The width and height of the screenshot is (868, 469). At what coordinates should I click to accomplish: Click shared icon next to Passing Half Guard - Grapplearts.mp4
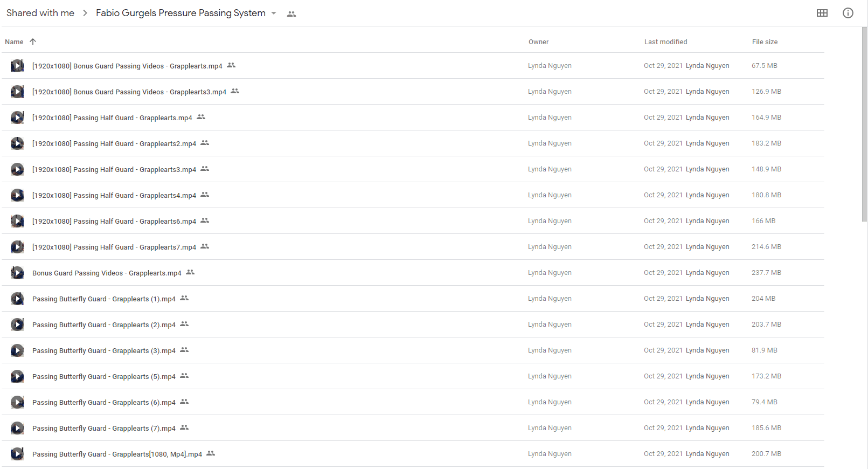point(201,117)
